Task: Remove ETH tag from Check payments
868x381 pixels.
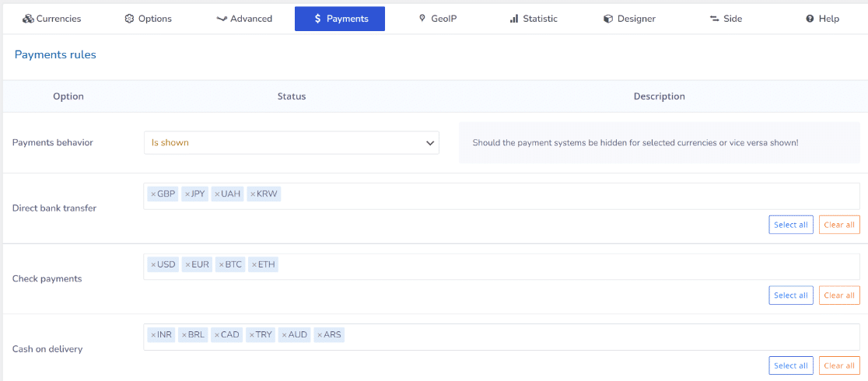Action: [254, 265]
